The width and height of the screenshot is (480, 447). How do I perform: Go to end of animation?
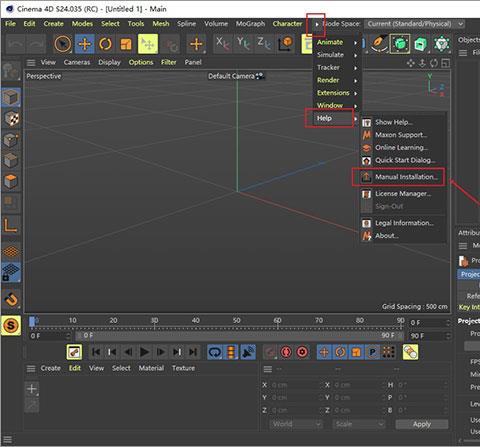coord(193,352)
